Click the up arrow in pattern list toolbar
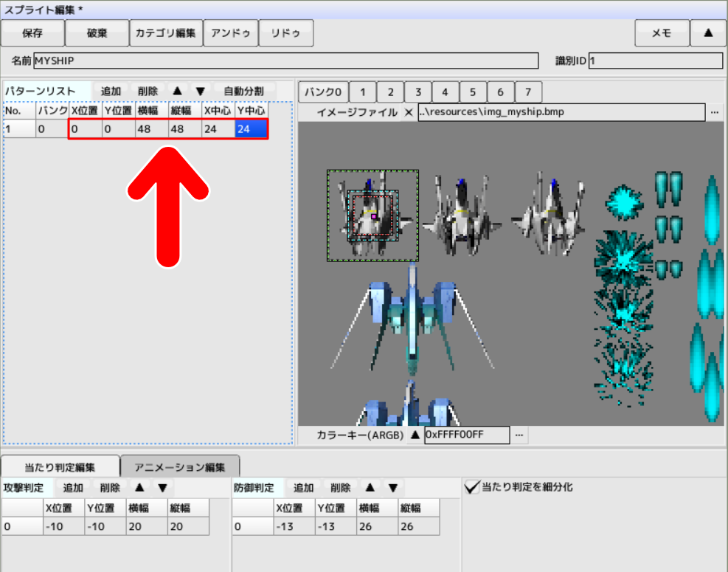This screenshot has height=572, width=728. (x=177, y=91)
